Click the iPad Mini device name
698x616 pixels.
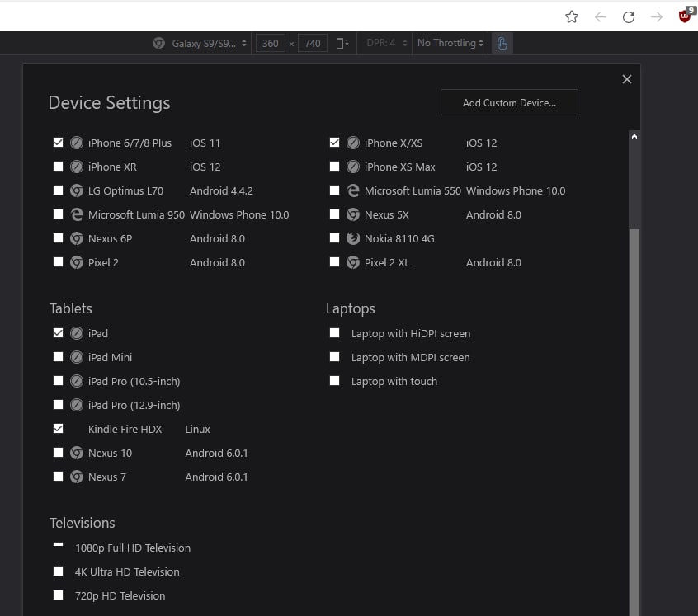pos(110,358)
